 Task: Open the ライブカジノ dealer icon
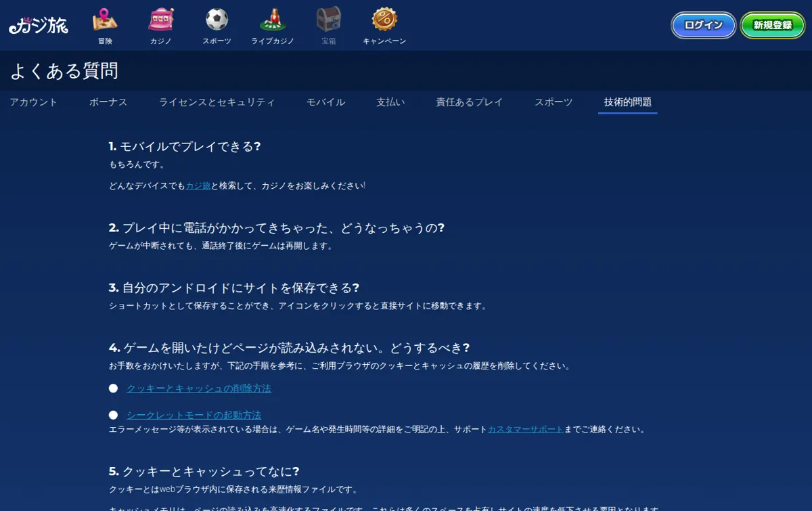pyautogui.click(x=273, y=20)
